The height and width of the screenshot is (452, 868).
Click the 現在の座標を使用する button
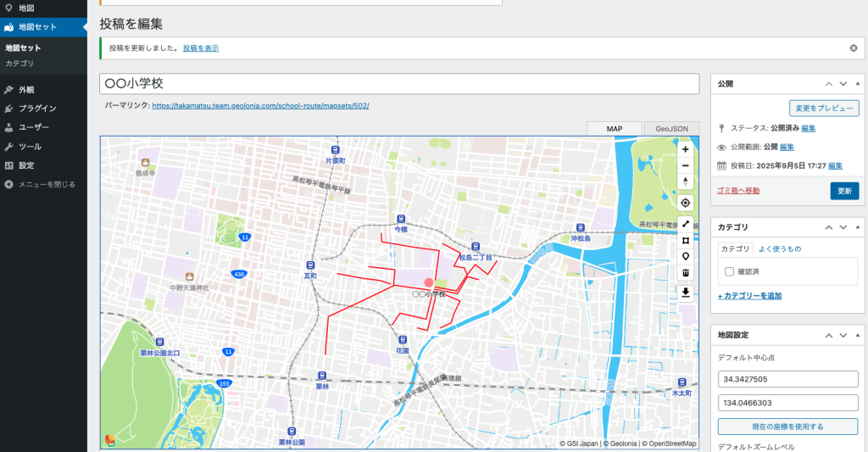pyautogui.click(x=788, y=426)
